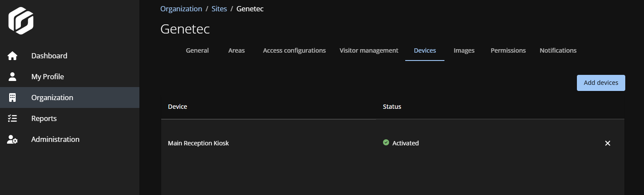
Task: Click the Genetec logo in the sidebar
Action: coord(21,20)
